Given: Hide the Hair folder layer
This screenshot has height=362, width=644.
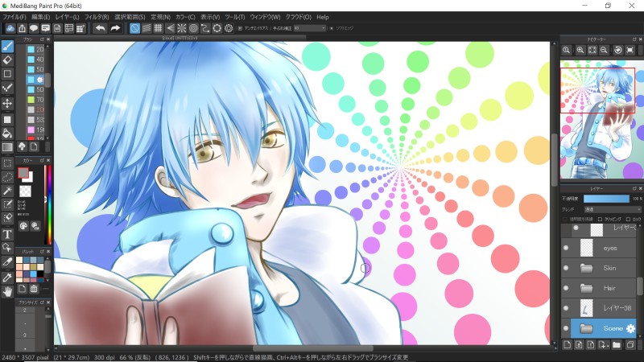Looking at the screenshot, I should tap(566, 288).
